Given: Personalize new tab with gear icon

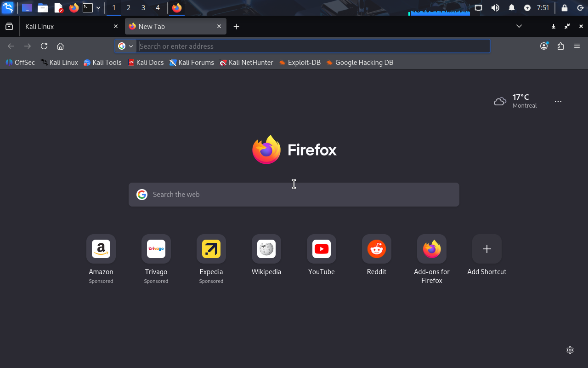Looking at the screenshot, I should click(x=570, y=350).
